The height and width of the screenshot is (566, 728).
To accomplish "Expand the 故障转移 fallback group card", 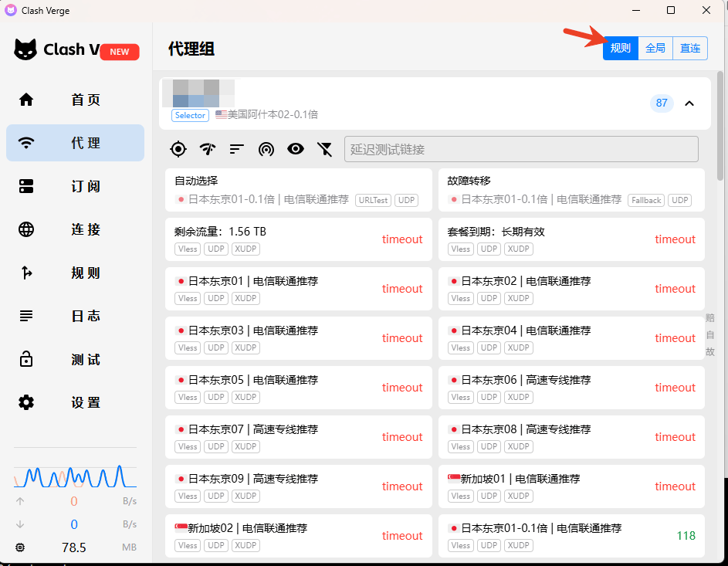I will pyautogui.click(x=571, y=190).
